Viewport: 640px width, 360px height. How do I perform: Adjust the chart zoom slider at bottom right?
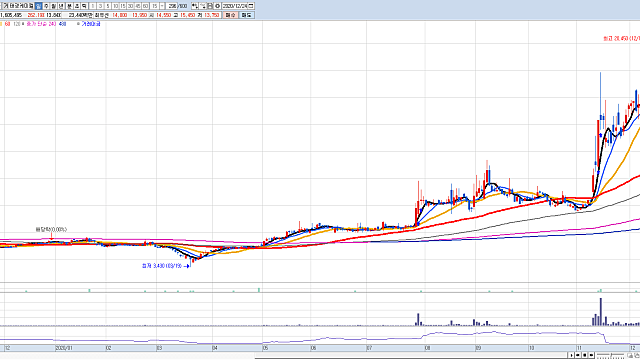point(611,355)
